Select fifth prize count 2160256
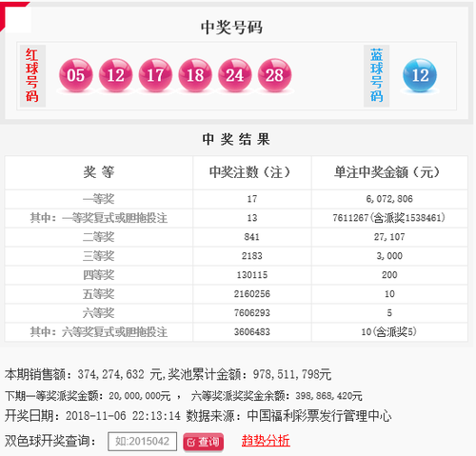The image size is (476, 456). (252, 294)
